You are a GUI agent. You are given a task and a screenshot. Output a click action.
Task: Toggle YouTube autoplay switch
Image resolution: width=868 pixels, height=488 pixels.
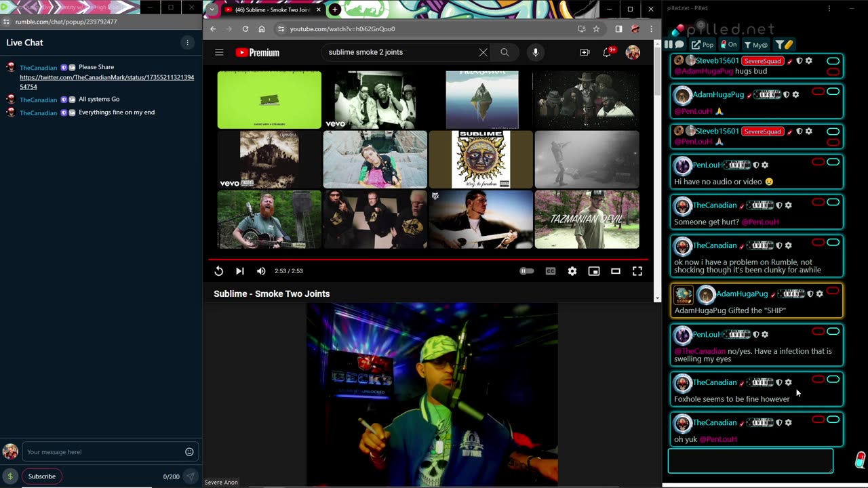pos(526,271)
